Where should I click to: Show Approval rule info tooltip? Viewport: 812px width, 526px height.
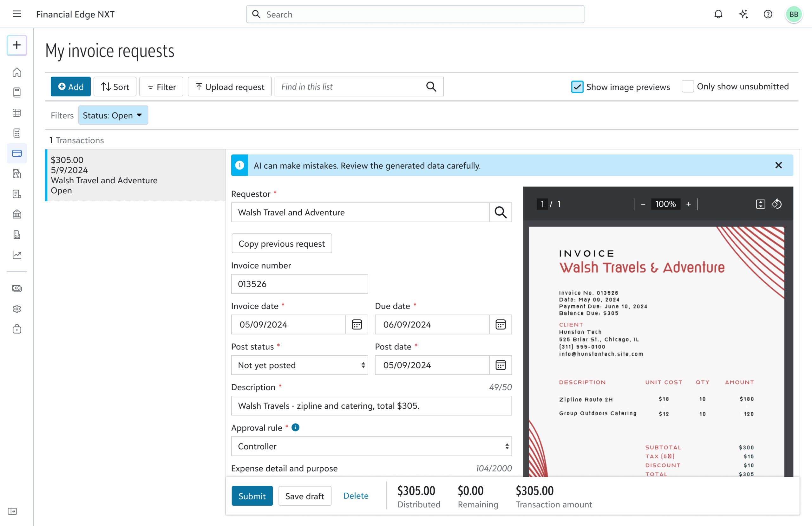click(295, 427)
